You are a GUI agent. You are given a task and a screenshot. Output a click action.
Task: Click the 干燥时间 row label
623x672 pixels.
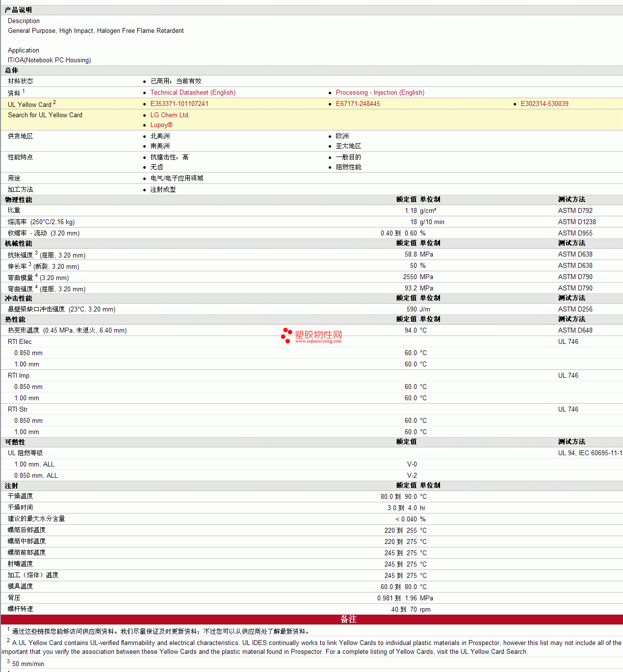(x=20, y=508)
